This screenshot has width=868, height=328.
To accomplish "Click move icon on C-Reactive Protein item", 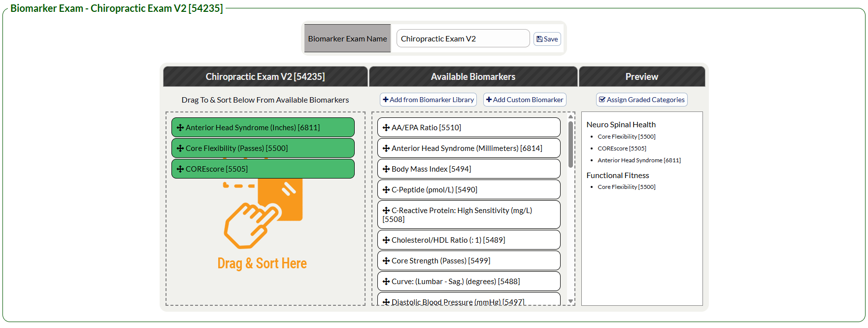I will click(386, 210).
